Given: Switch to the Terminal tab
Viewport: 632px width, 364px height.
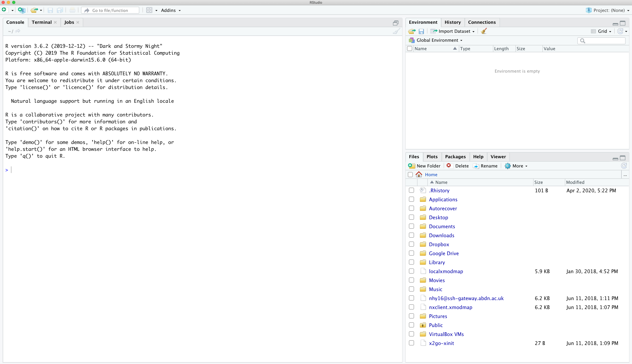Looking at the screenshot, I should tap(42, 22).
